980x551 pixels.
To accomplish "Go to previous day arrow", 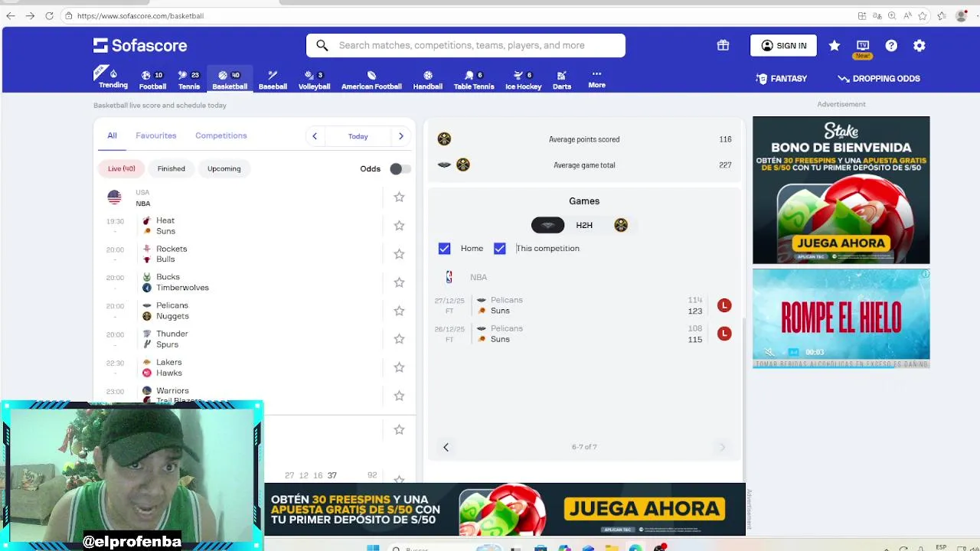I will (314, 136).
